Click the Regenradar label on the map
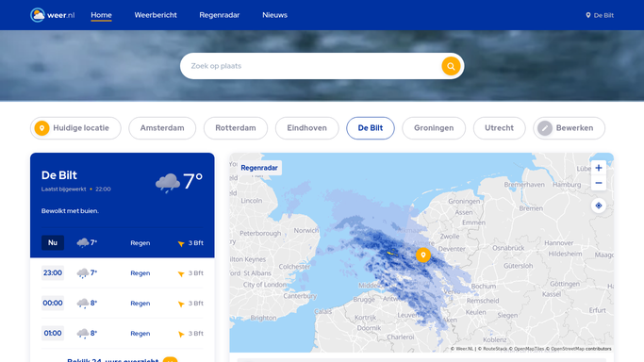The width and height of the screenshot is (644, 362). [x=259, y=168]
